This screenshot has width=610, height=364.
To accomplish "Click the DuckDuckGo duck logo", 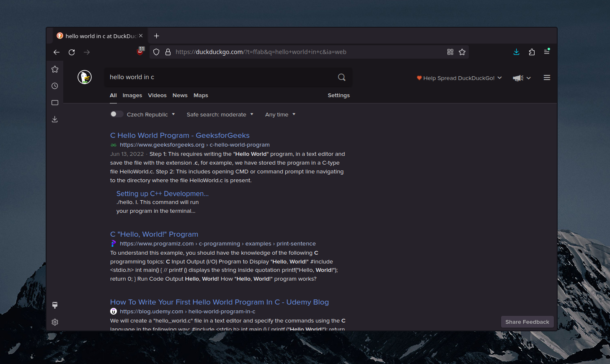I will click(84, 77).
